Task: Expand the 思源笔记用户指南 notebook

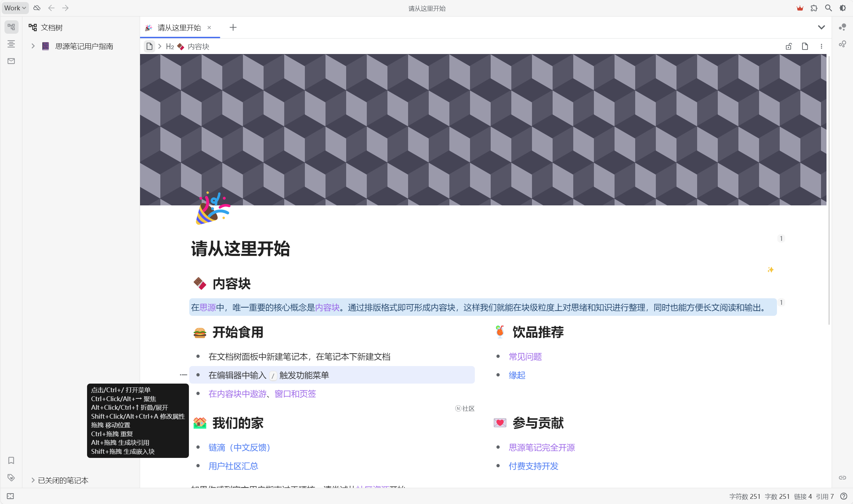Action: 33,46
